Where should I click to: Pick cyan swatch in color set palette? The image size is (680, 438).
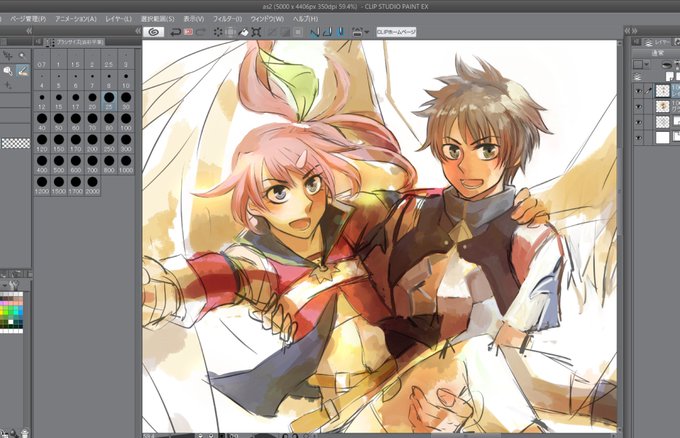point(14,311)
